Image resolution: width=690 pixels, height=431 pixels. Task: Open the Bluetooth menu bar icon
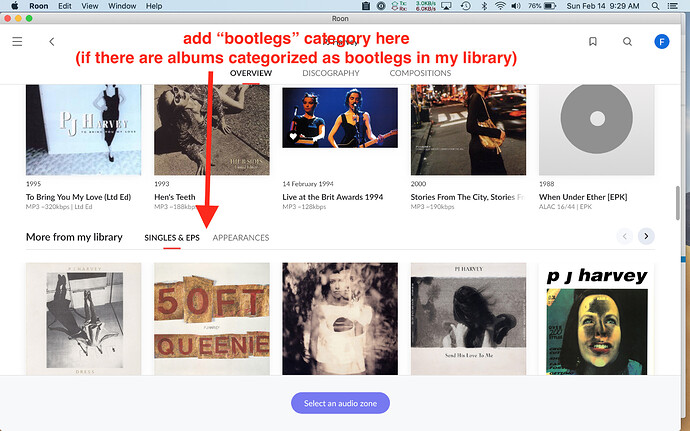point(484,6)
